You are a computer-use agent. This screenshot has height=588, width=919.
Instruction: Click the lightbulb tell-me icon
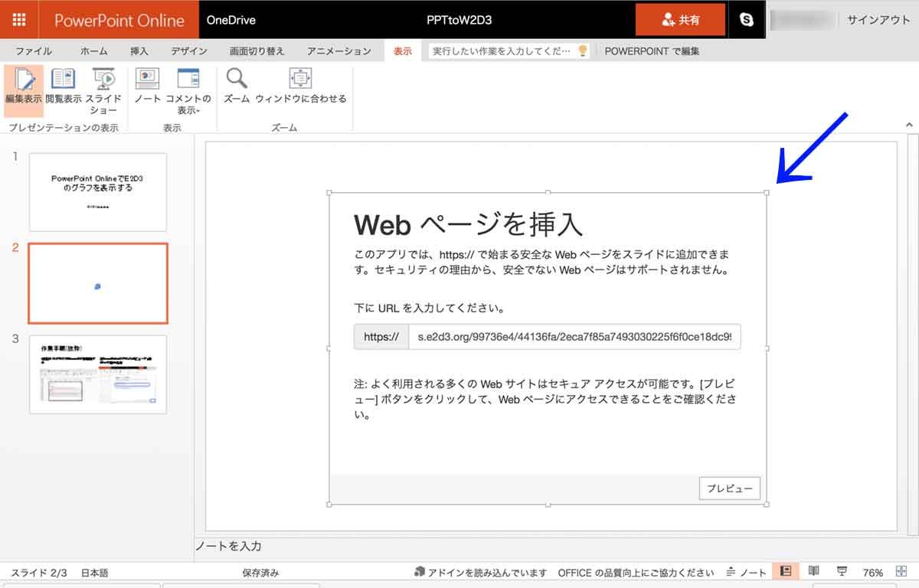click(x=583, y=51)
